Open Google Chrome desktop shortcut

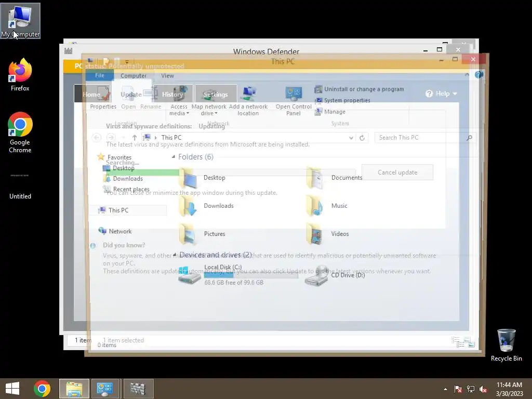(20, 132)
